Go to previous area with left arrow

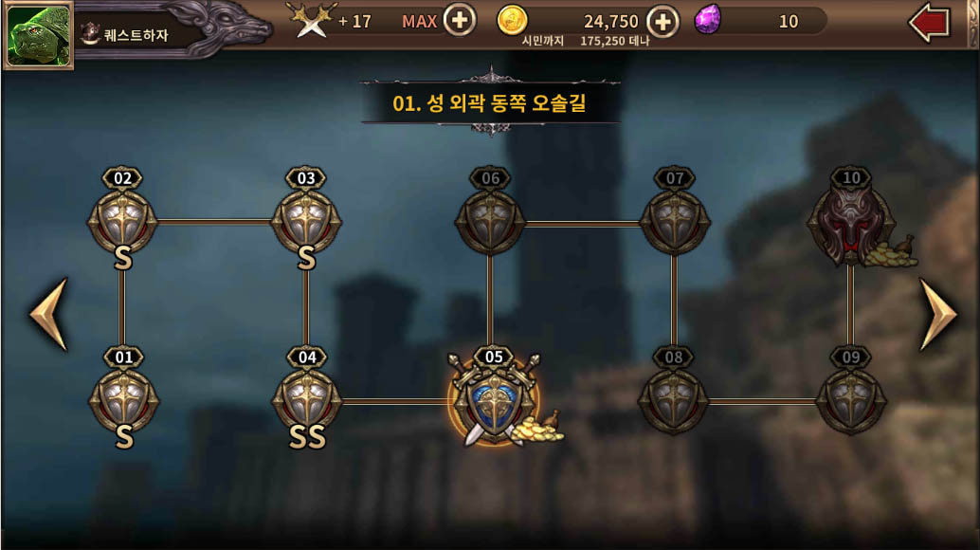tap(49, 314)
